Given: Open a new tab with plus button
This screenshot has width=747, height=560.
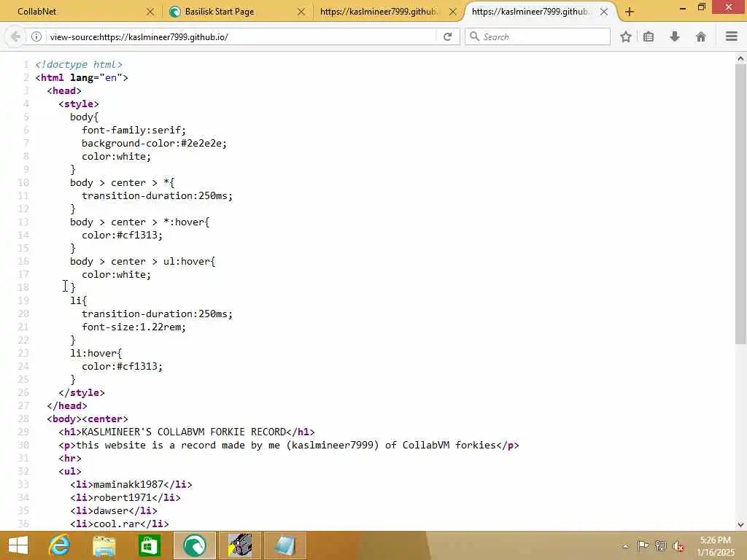Looking at the screenshot, I should 630,12.
